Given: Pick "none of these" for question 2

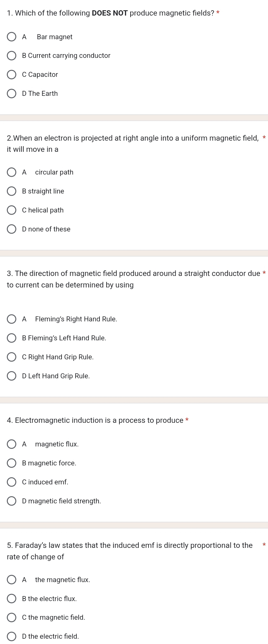Looking at the screenshot, I should click(12, 229).
